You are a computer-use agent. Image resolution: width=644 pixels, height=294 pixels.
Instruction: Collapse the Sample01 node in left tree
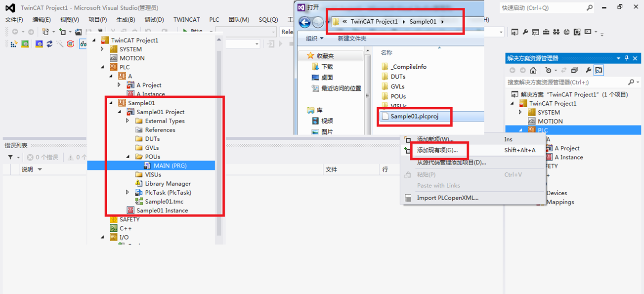coord(111,103)
